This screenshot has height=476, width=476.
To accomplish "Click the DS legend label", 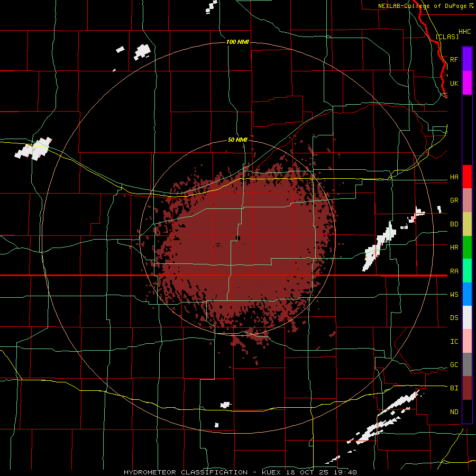I will [x=454, y=318].
